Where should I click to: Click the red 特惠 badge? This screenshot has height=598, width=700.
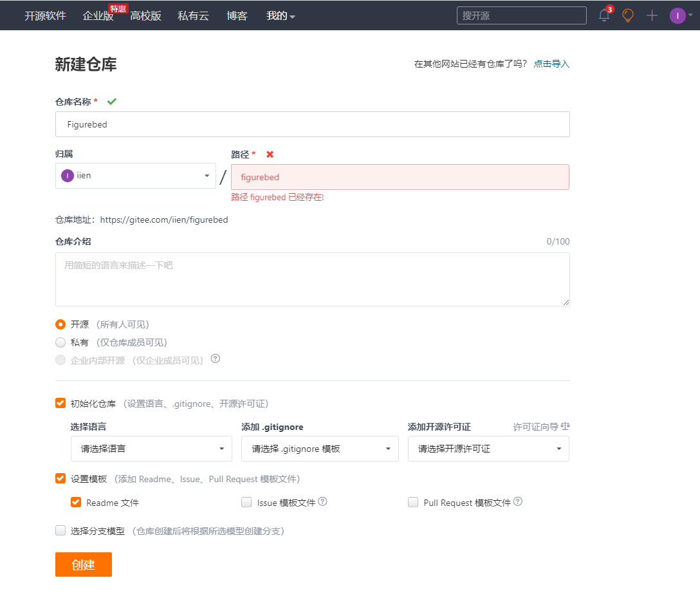pos(118,8)
